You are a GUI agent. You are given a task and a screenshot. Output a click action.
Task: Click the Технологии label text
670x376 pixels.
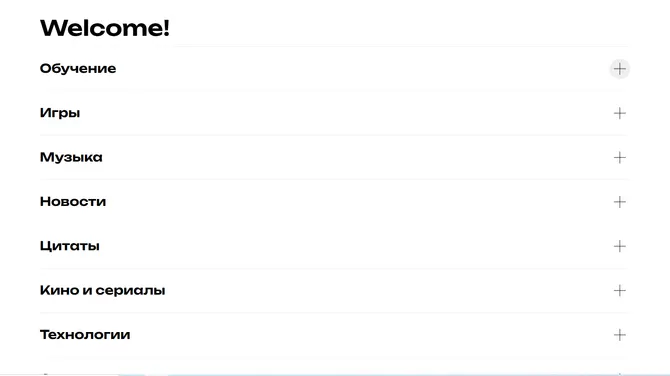[x=85, y=335]
